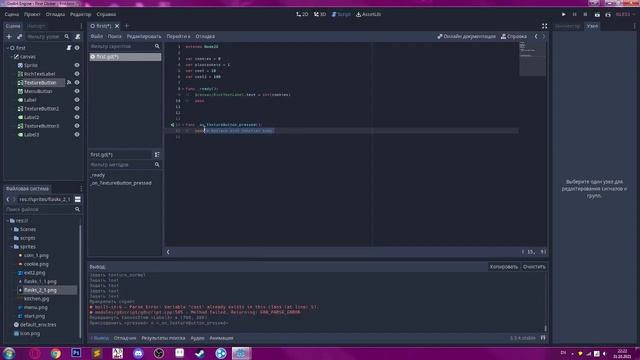Switch to the 2D workspace
This screenshot has width=640, height=360.
tap(302, 14)
